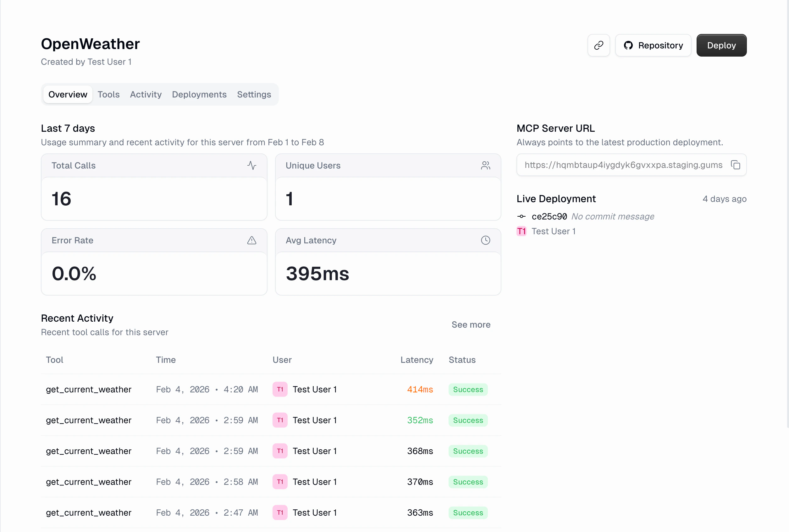Go to the Deployments tab

(x=199, y=94)
